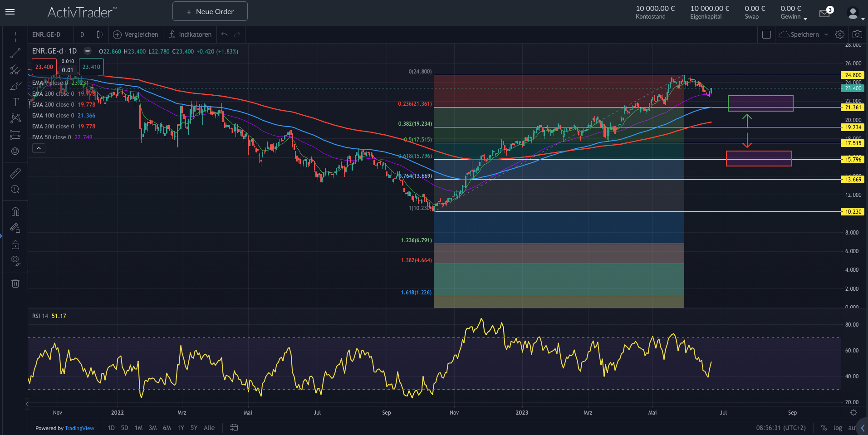868x435 pixels.
Task: Click the Neue Order button
Action: pos(210,11)
